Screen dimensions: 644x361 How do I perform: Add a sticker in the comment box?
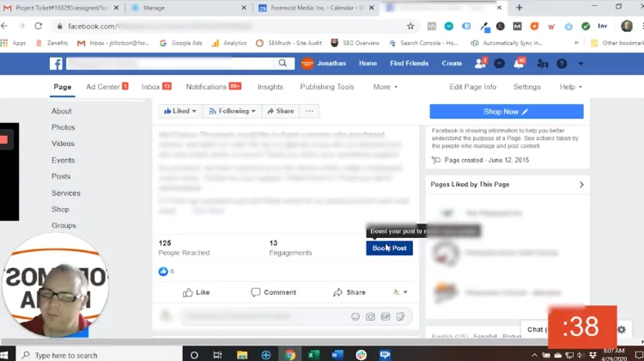400,316
